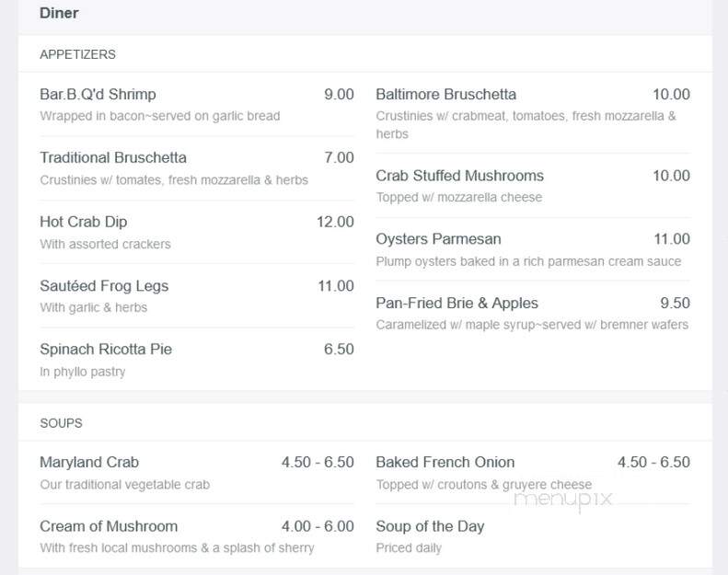Click the Maryland Crab 4.50 - 6.50 price
The width and height of the screenshot is (728, 575).
318,462
